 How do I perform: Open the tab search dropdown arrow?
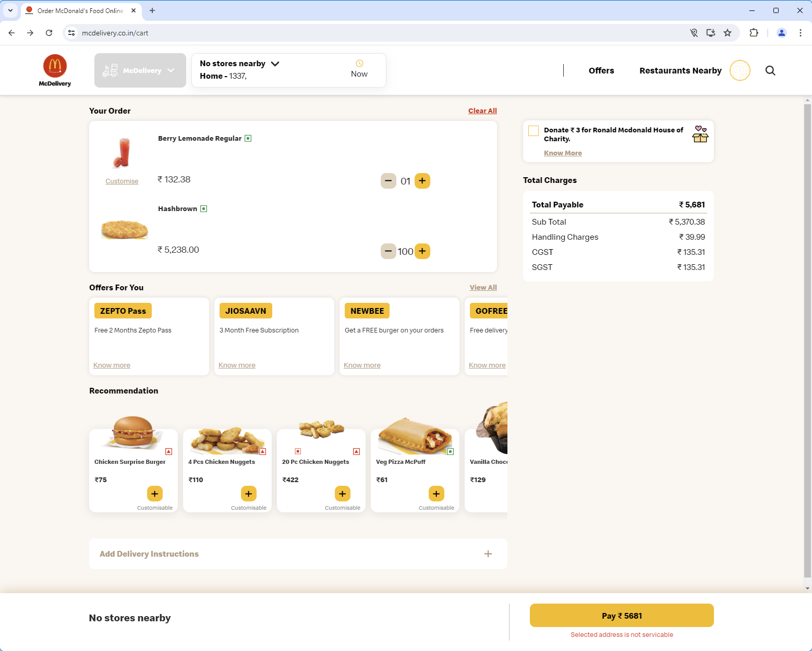tap(10, 10)
